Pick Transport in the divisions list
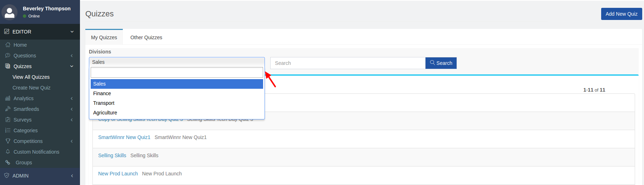Image resolution: width=644 pixels, height=185 pixels. coord(104,103)
